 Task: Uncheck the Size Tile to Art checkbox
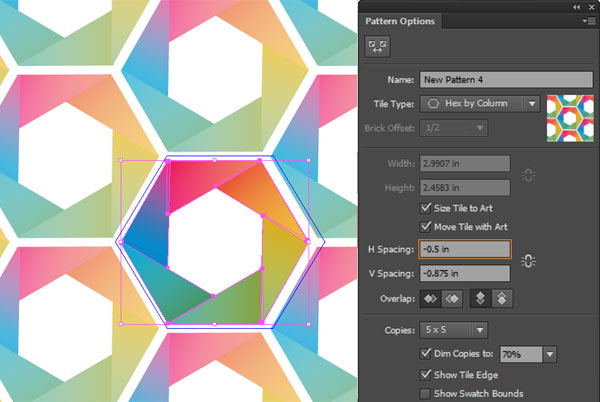click(428, 208)
